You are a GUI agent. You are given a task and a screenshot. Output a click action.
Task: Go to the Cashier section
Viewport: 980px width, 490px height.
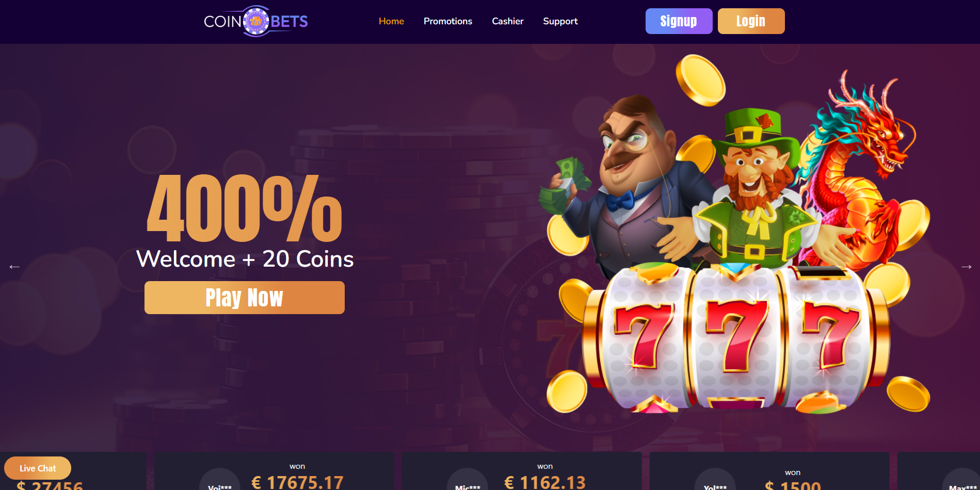coord(508,21)
